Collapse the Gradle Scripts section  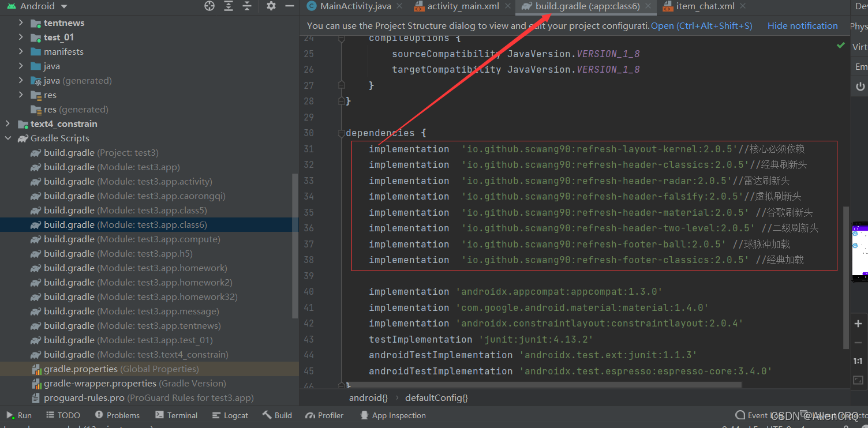coord(8,138)
